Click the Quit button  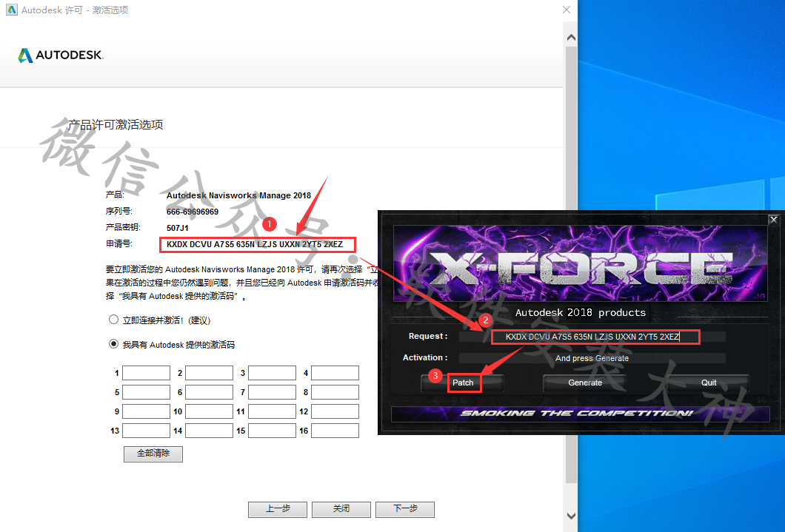pyautogui.click(x=709, y=383)
